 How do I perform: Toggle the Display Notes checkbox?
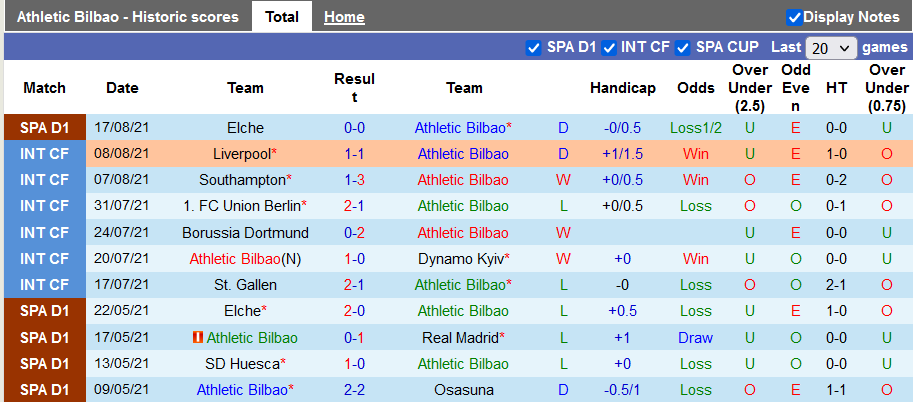tap(795, 17)
